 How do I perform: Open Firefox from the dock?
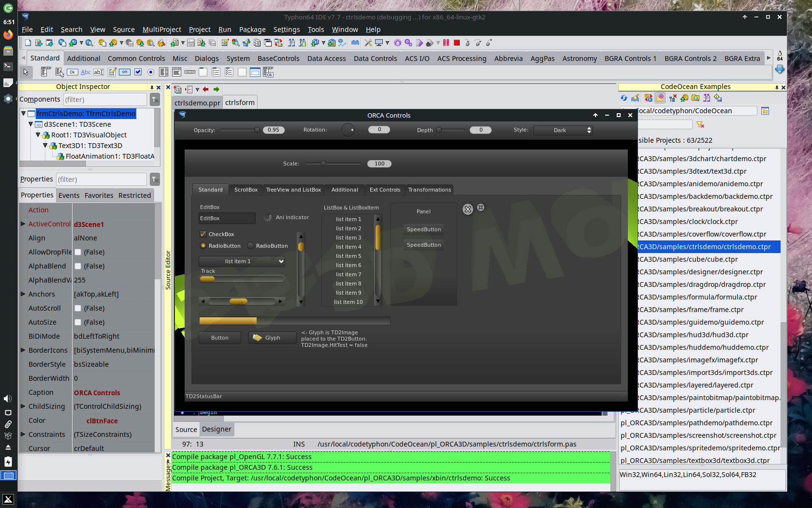click(8, 35)
